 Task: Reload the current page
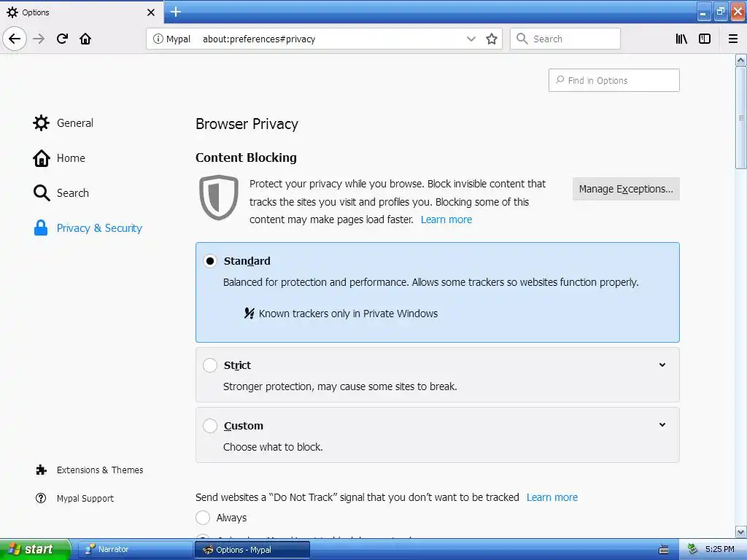click(x=62, y=39)
